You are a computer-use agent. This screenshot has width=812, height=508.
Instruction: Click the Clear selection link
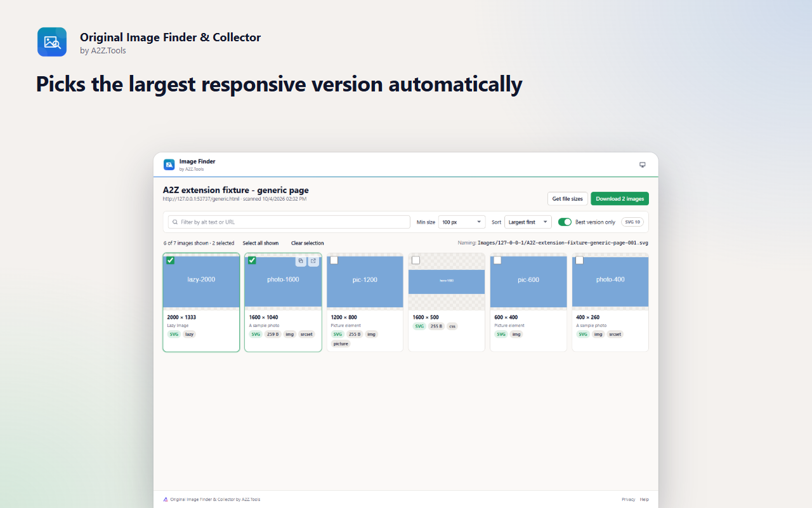coord(308,243)
